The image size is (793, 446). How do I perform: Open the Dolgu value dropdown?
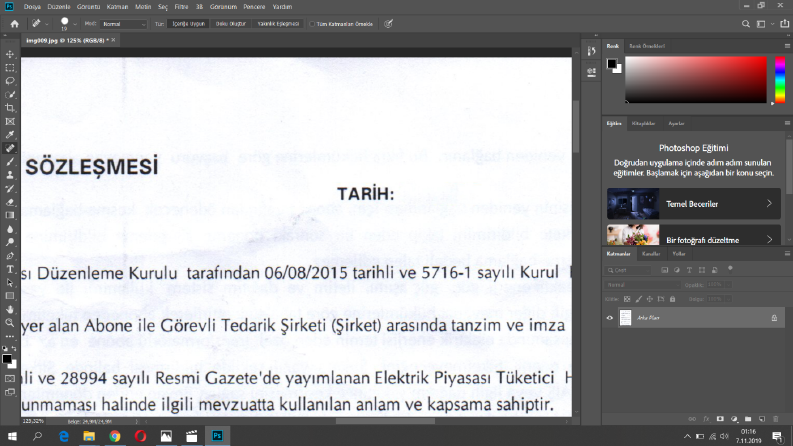tap(728, 299)
